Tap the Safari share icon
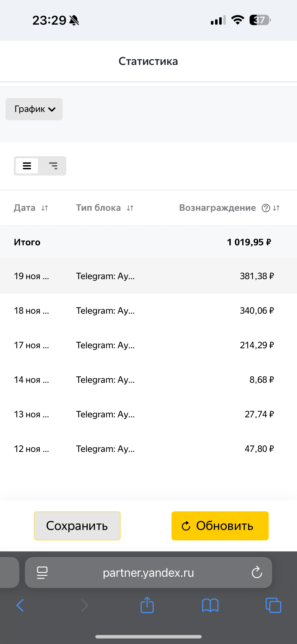 tap(147, 605)
